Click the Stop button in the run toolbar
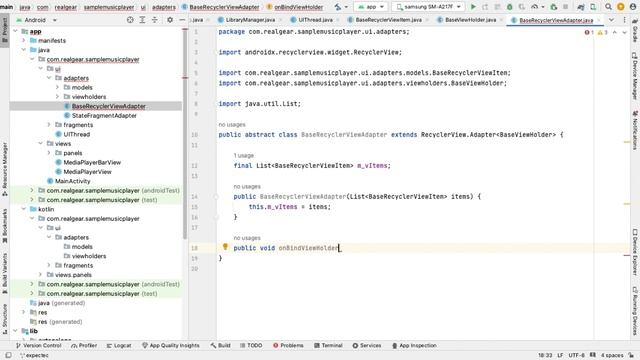This screenshot has height=360, width=640. point(565,7)
